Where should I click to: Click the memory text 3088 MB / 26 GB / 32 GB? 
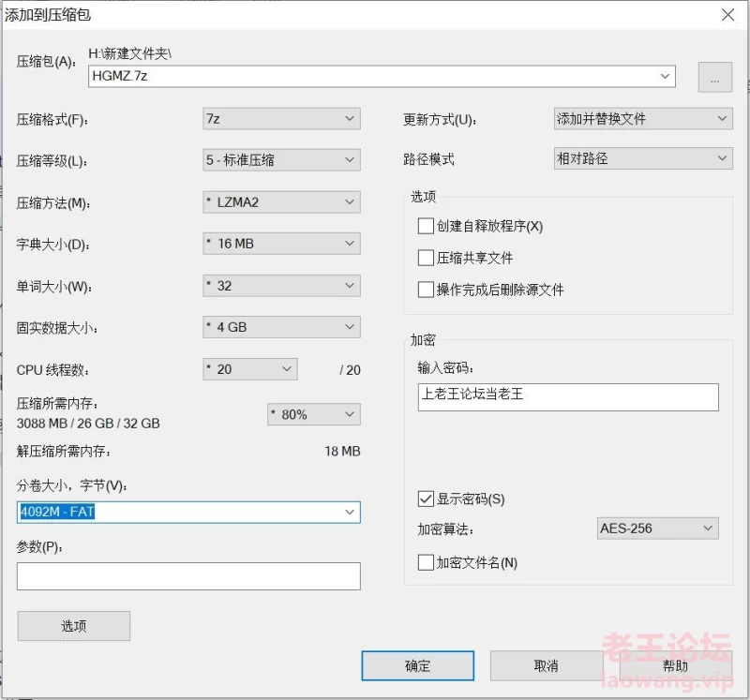[88, 424]
